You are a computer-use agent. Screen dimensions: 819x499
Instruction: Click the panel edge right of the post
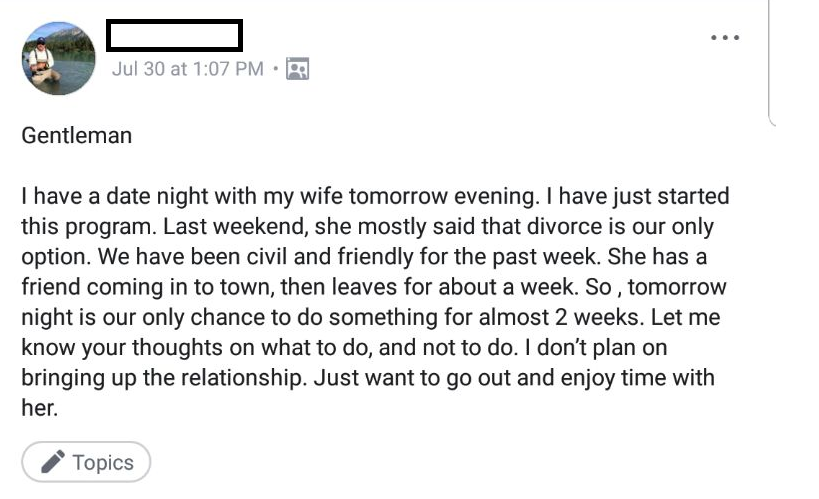[771, 60]
